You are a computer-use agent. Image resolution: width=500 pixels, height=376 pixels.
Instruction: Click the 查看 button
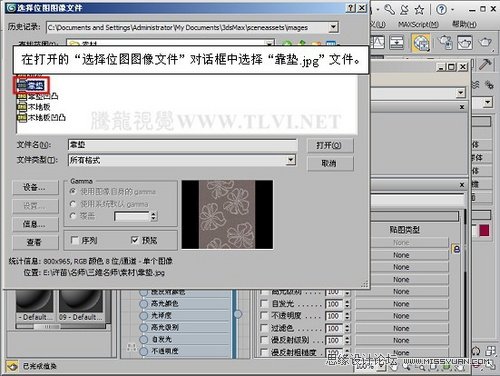click(35, 242)
